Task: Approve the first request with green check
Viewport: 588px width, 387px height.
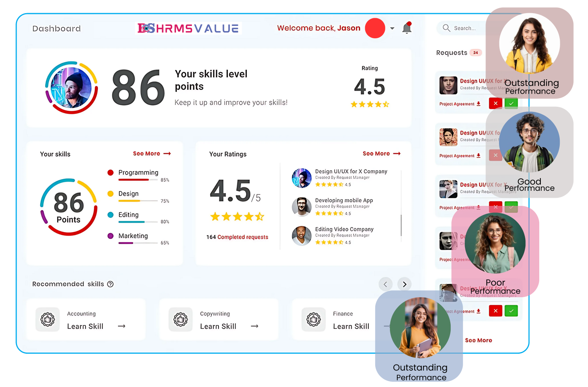Action: click(511, 103)
